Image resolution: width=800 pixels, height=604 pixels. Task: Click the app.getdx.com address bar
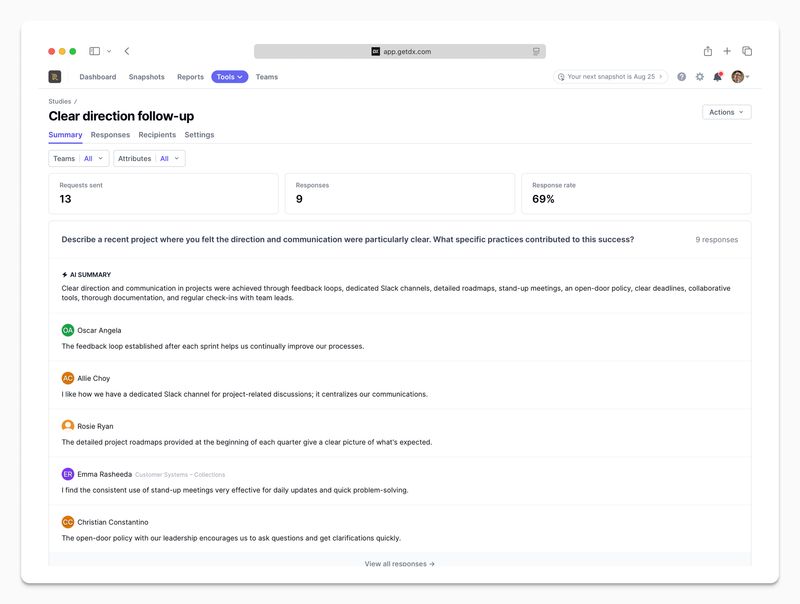[x=400, y=51]
